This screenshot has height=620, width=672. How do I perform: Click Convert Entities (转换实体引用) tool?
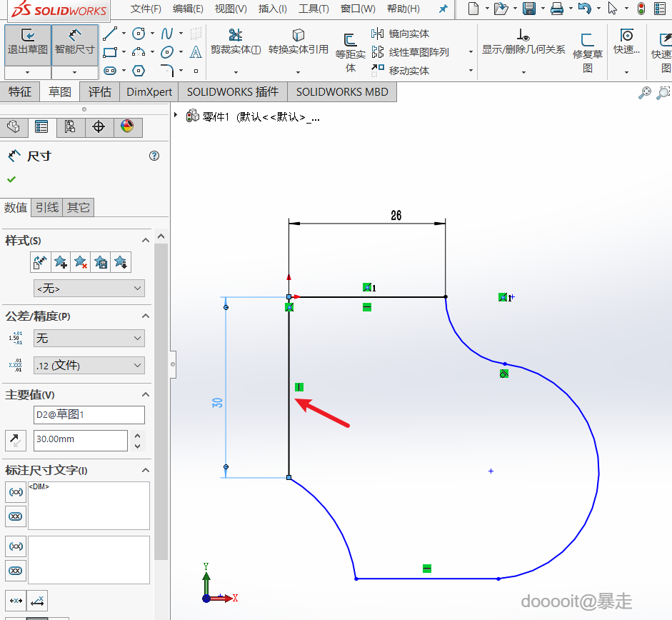(299, 41)
